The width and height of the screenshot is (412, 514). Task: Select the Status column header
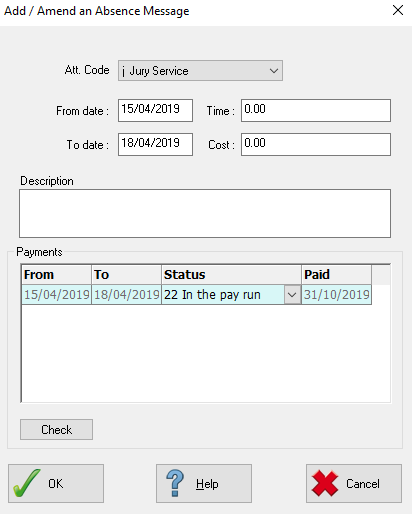[231, 275]
